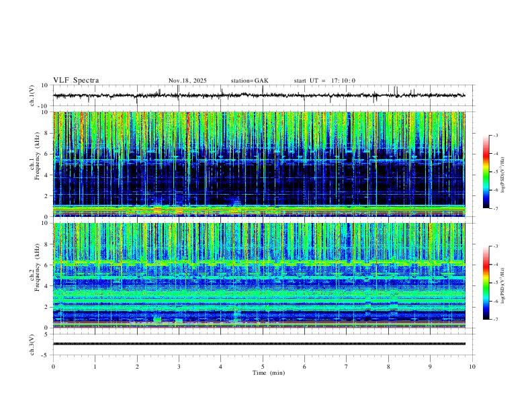The image size is (532, 411).
Task: Click the "4" kHz tick of ch.2 spectrogram
Action: (x=47, y=286)
